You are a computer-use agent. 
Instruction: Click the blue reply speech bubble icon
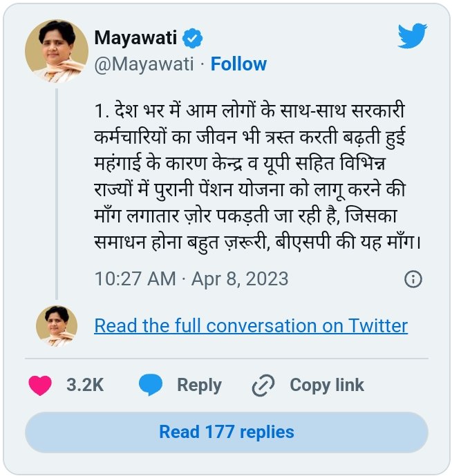click(151, 385)
